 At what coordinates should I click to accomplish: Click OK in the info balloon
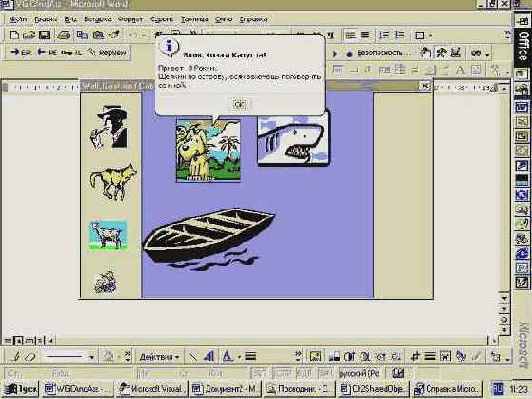(240, 104)
